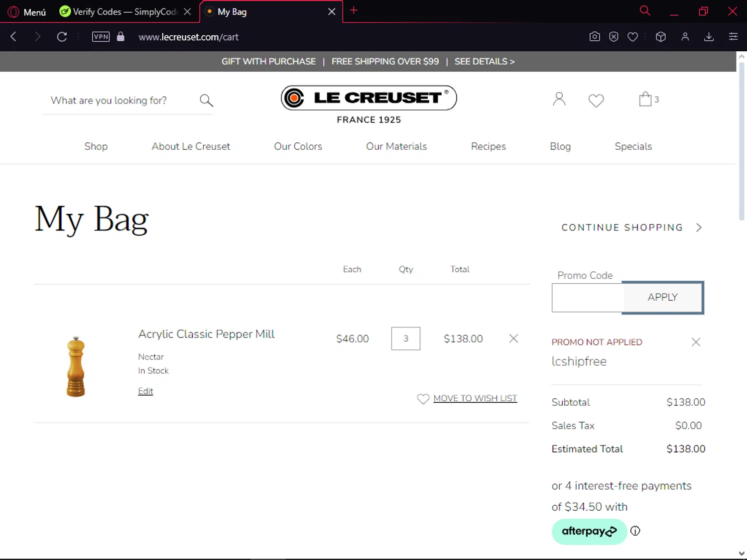Open SEE DETAILS link in banner
Image resolution: width=747 pixels, height=560 pixels.
coord(485,61)
